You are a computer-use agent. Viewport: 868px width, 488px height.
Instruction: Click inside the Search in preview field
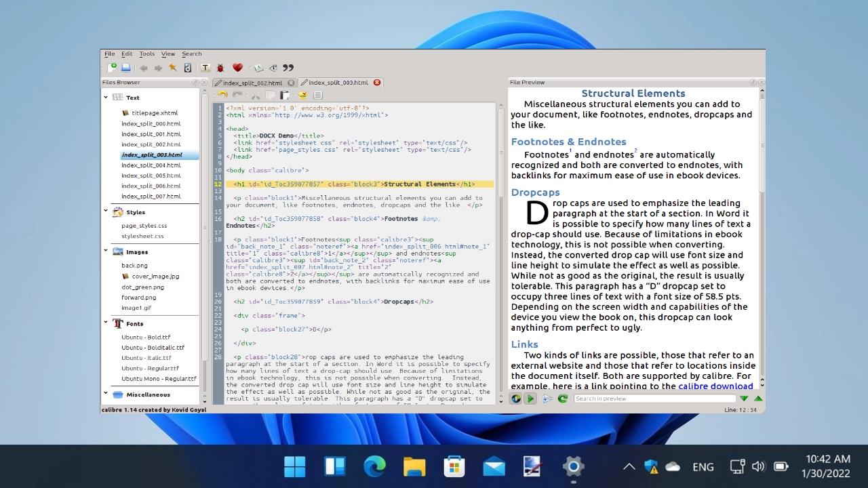654,399
